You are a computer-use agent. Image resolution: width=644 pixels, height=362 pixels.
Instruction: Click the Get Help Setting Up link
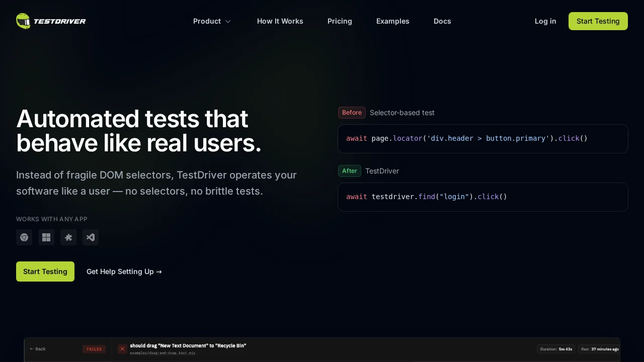click(x=124, y=271)
